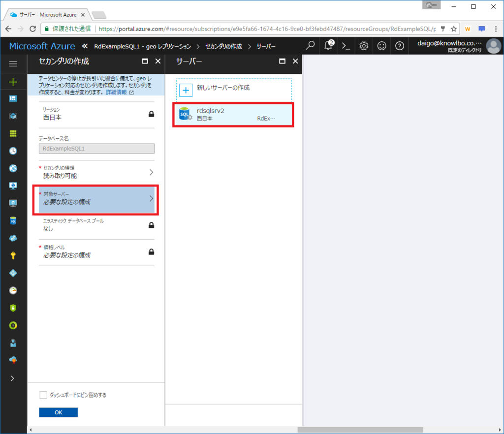Image resolution: width=504 pixels, height=434 pixels.
Task: Click the horizontal scrollbar at bottom
Action: pos(360,430)
